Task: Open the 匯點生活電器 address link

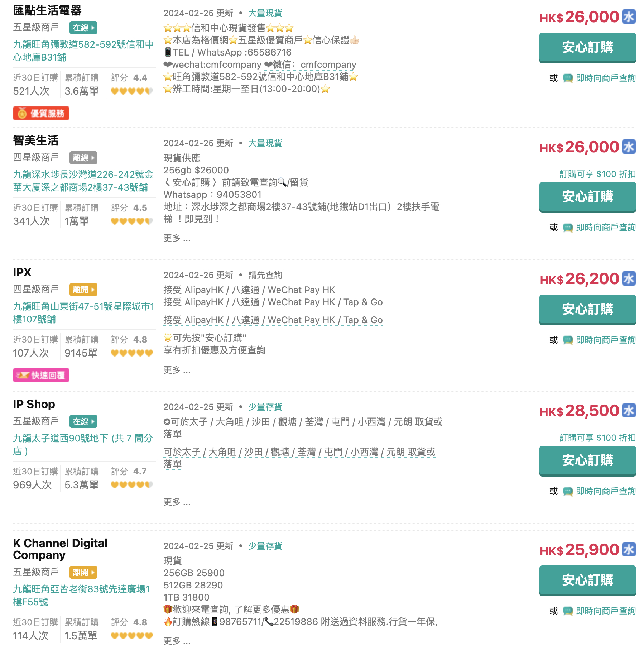Action: click(83, 51)
